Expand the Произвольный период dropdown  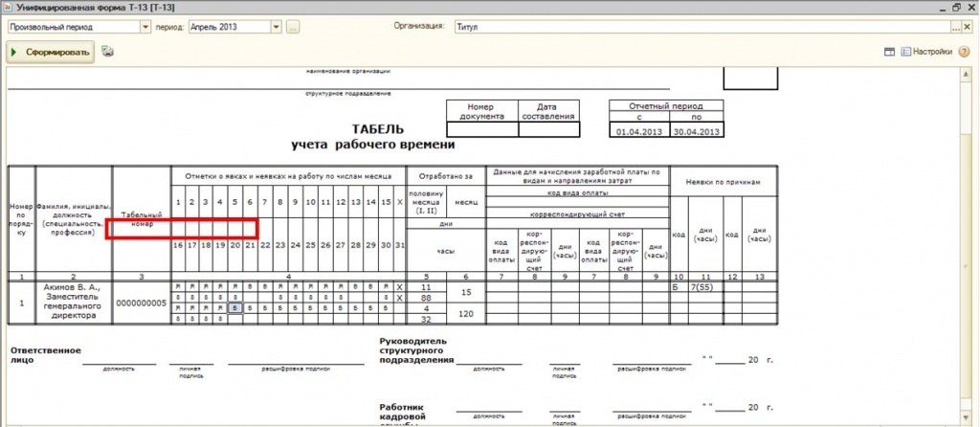pos(145,27)
